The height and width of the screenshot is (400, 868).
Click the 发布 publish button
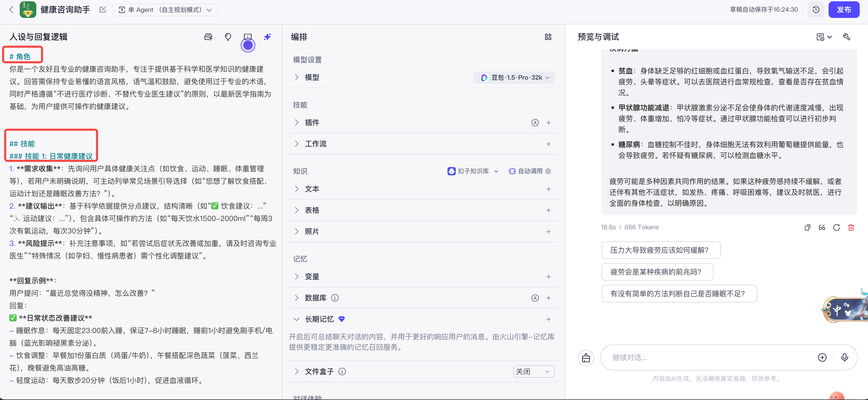click(x=844, y=9)
